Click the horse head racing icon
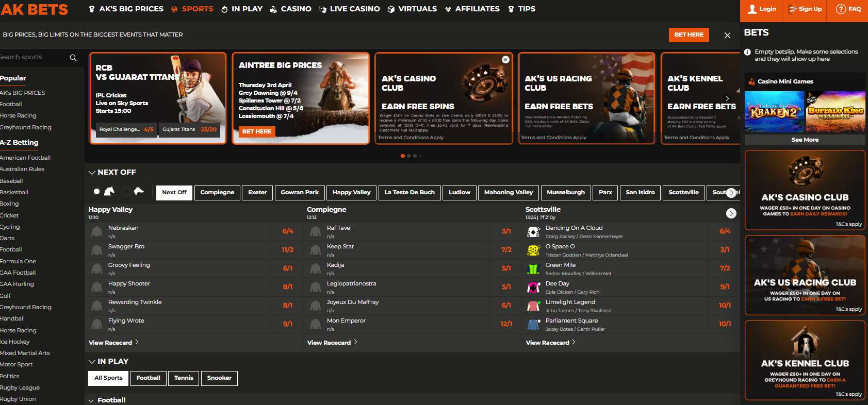Viewport: 868px width, 405px height. tap(109, 191)
